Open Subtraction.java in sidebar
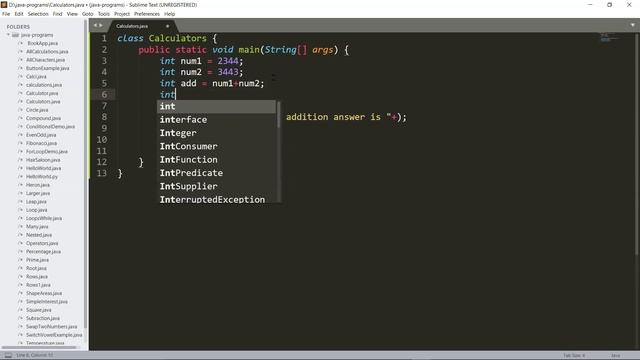Screen dimensions: 640x360 tap(43, 318)
